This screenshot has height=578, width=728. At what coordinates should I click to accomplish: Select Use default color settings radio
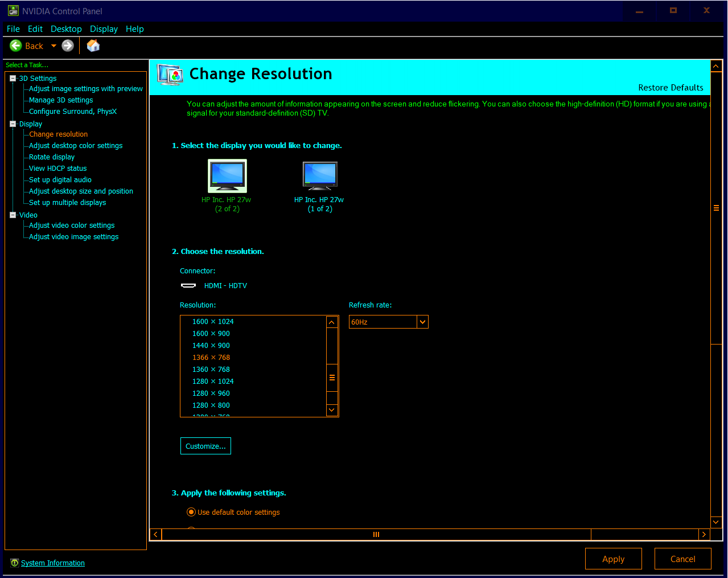(191, 512)
